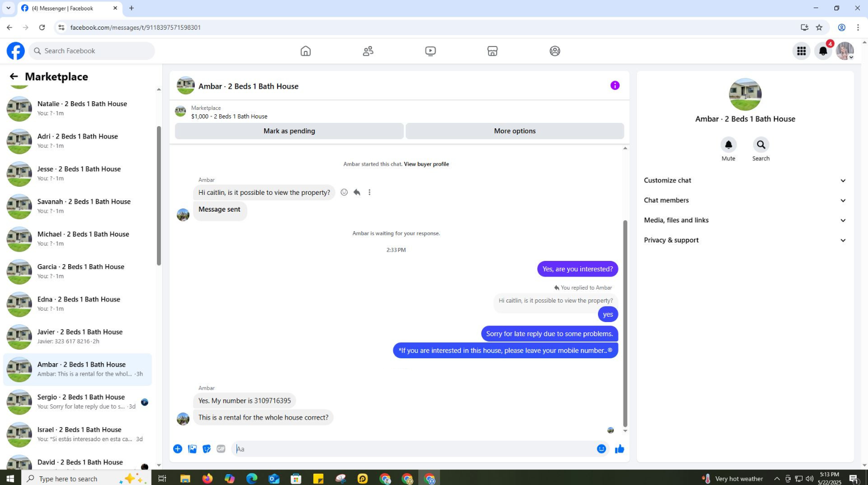
Task: Reply to Ambar's viewing message
Action: [357, 192]
